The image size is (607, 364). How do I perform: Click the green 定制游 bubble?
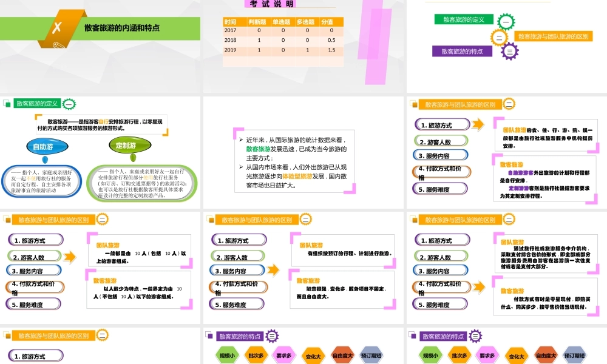tap(130, 145)
